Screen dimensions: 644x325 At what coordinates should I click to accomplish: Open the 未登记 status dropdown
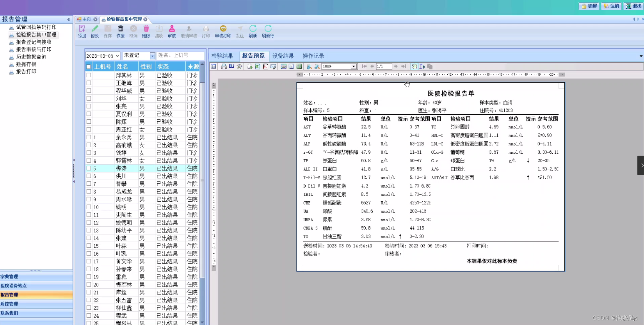[x=152, y=56]
